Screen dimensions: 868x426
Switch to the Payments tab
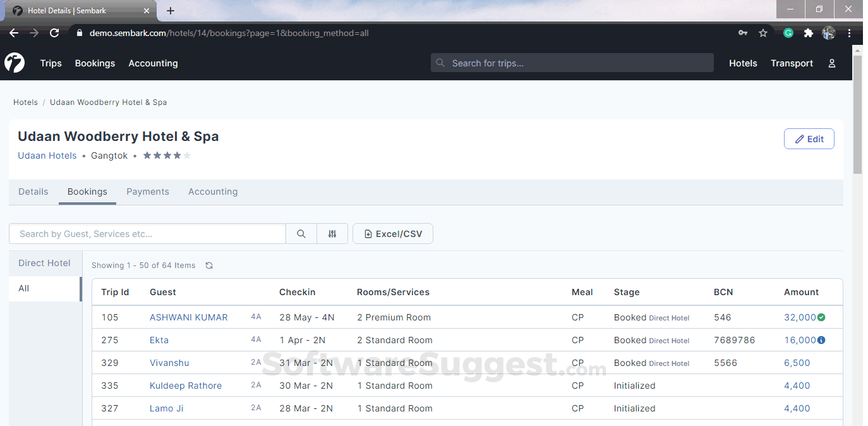tap(148, 192)
